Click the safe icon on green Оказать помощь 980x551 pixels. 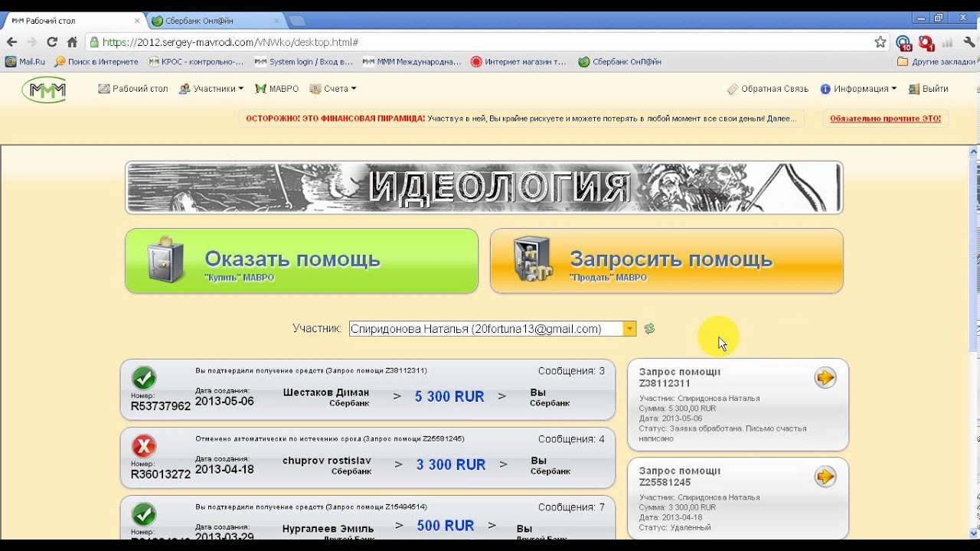(x=166, y=259)
